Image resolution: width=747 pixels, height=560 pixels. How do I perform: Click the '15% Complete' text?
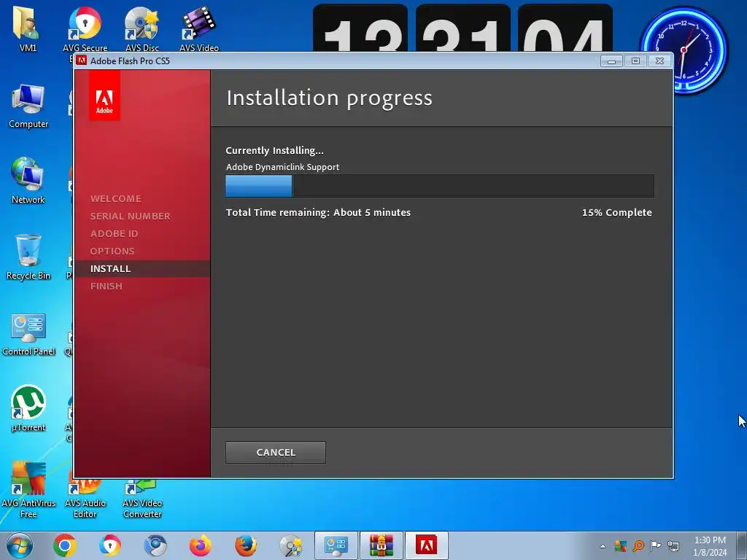[x=616, y=212]
